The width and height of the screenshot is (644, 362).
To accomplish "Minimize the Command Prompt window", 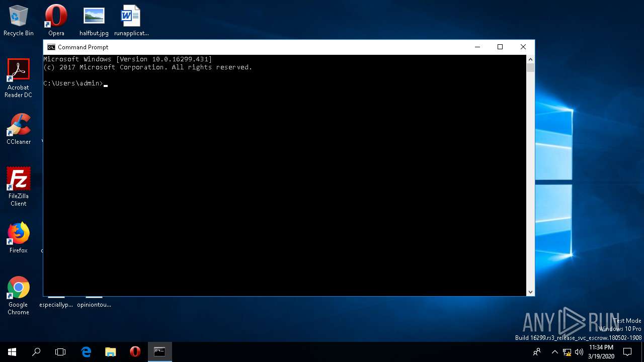I will 477,47.
